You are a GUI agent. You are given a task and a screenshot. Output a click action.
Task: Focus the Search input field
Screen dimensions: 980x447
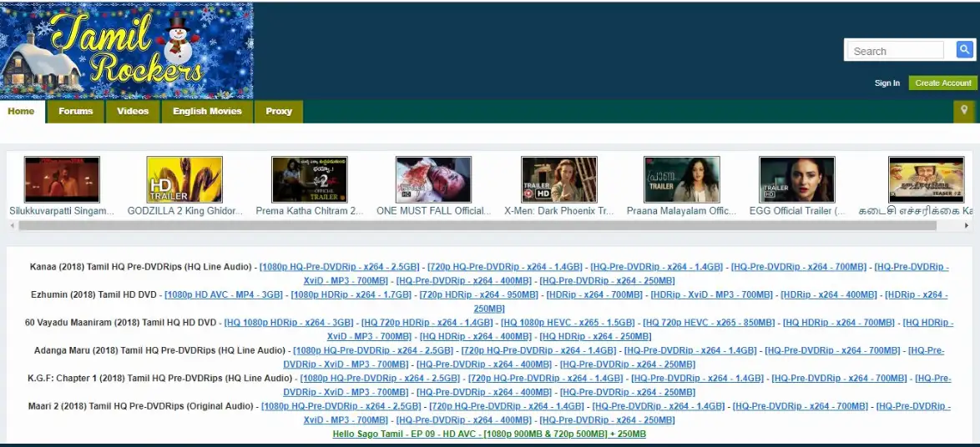pos(897,51)
